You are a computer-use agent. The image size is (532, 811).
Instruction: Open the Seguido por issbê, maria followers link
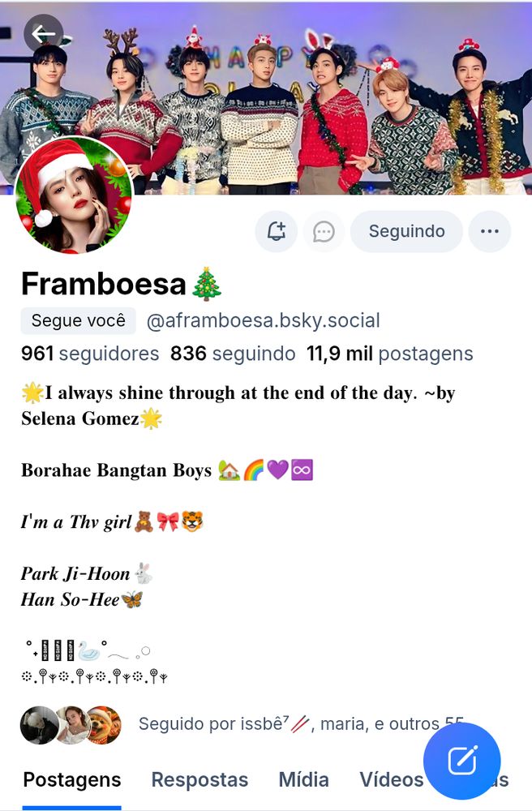[x=301, y=724]
